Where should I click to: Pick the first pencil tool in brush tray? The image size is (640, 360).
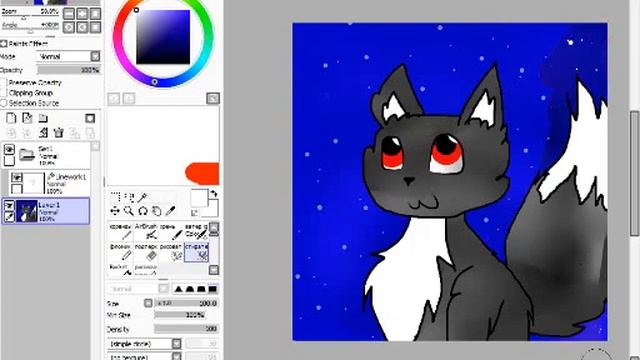[121, 231]
